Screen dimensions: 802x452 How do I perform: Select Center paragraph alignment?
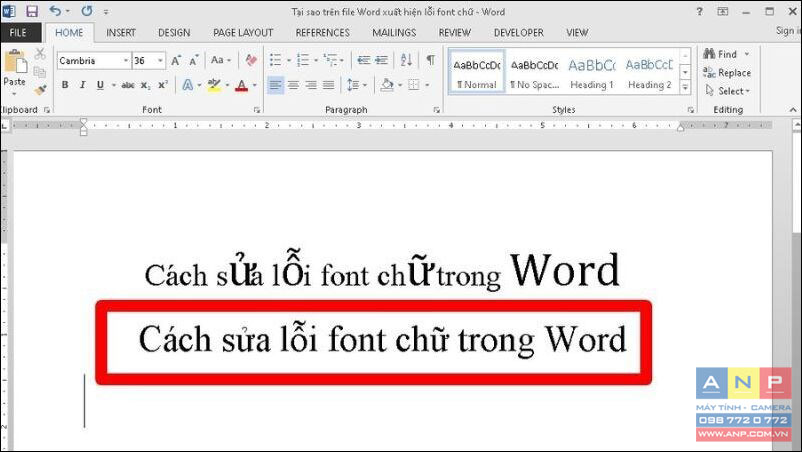(293, 85)
